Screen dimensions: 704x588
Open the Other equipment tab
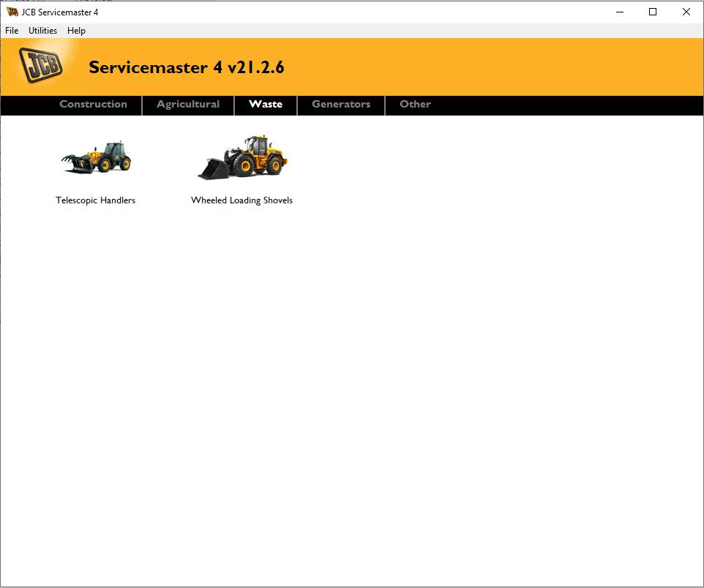[x=415, y=105]
